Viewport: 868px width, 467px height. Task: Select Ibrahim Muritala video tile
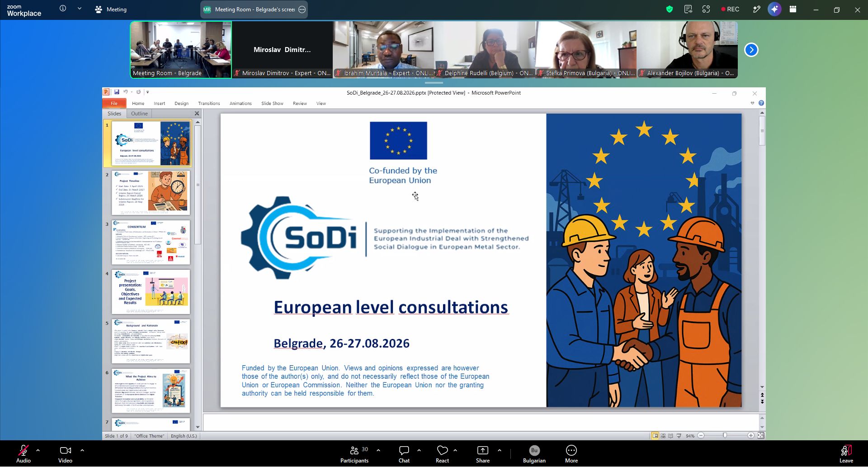383,50
